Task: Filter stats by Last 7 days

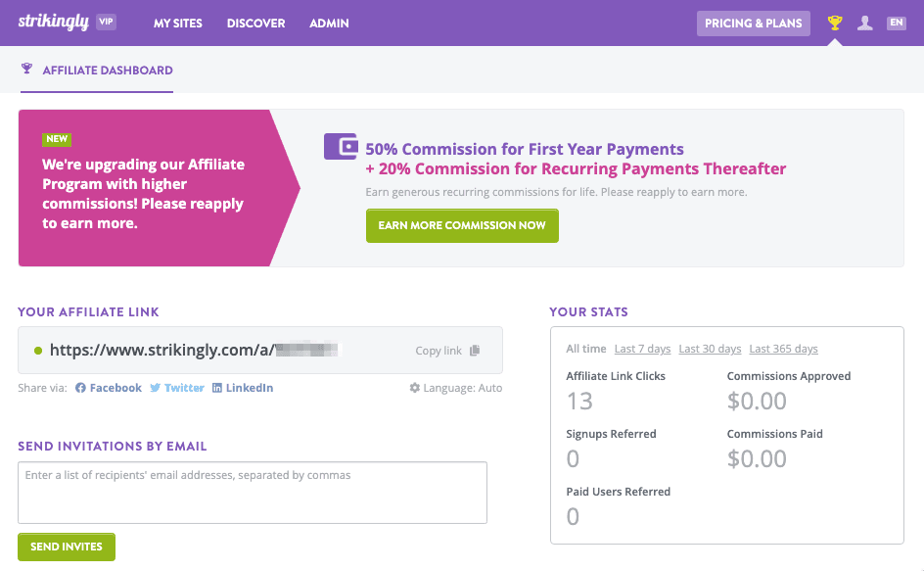Action: pos(642,349)
